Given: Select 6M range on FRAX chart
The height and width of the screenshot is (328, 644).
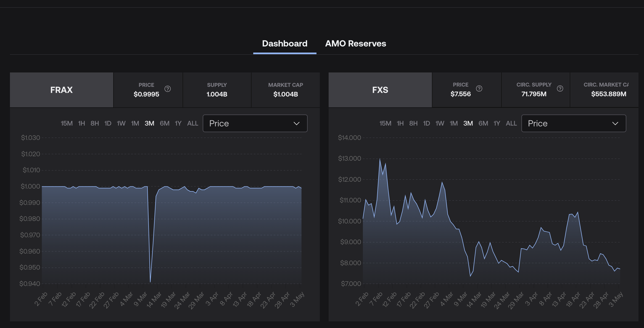Looking at the screenshot, I should pyautogui.click(x=165, y=123).
